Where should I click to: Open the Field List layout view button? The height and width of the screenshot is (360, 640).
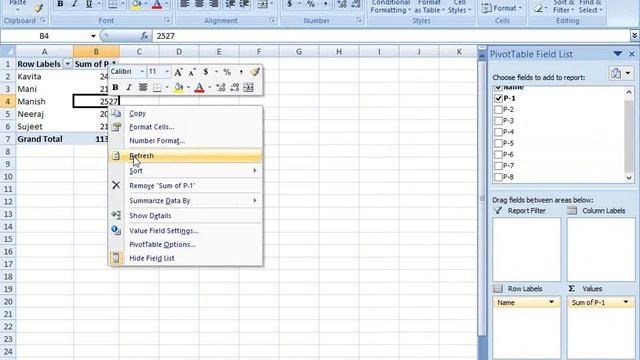(620, 73)
